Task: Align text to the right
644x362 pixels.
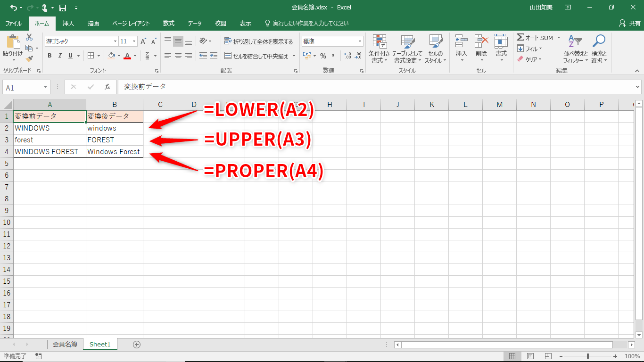Action: [x=189, y=56]
